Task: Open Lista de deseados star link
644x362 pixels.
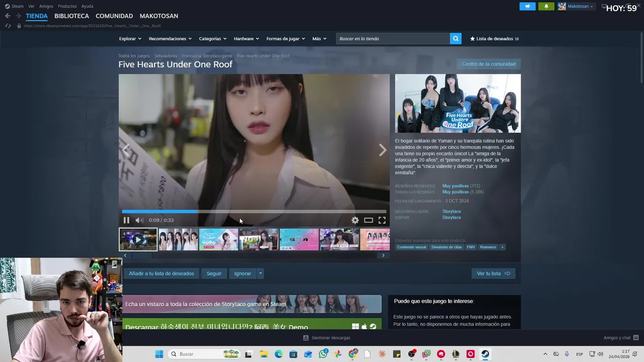Action: click(x=494, y=39)
